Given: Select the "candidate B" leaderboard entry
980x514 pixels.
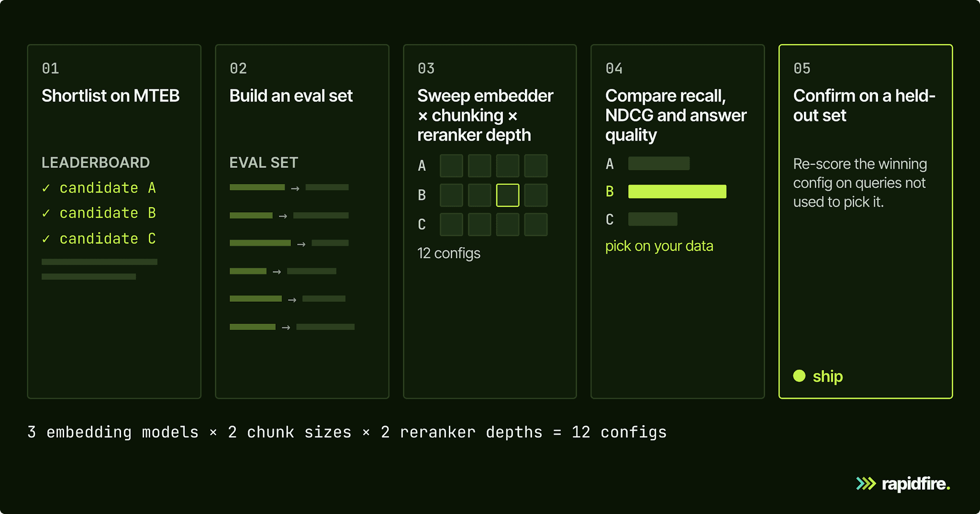Looking at the screenshot, I should coord(108,213).
